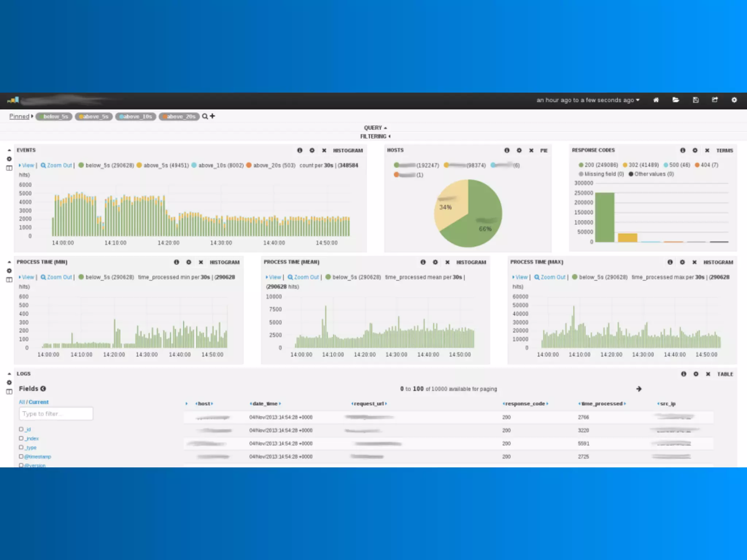Click the share dashboard icon
The image size is (747, 560).
715,100
